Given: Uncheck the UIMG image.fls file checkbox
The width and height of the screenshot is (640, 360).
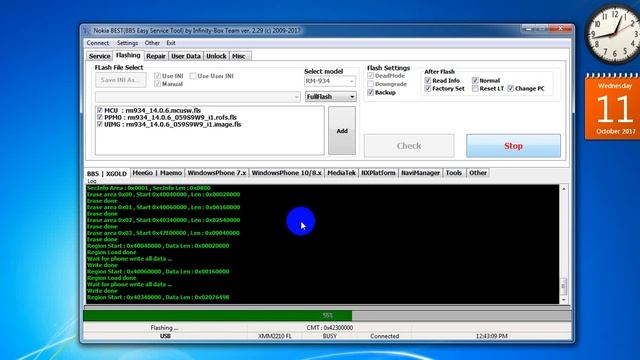Looking at the screenshot, I should click(100, 124).
